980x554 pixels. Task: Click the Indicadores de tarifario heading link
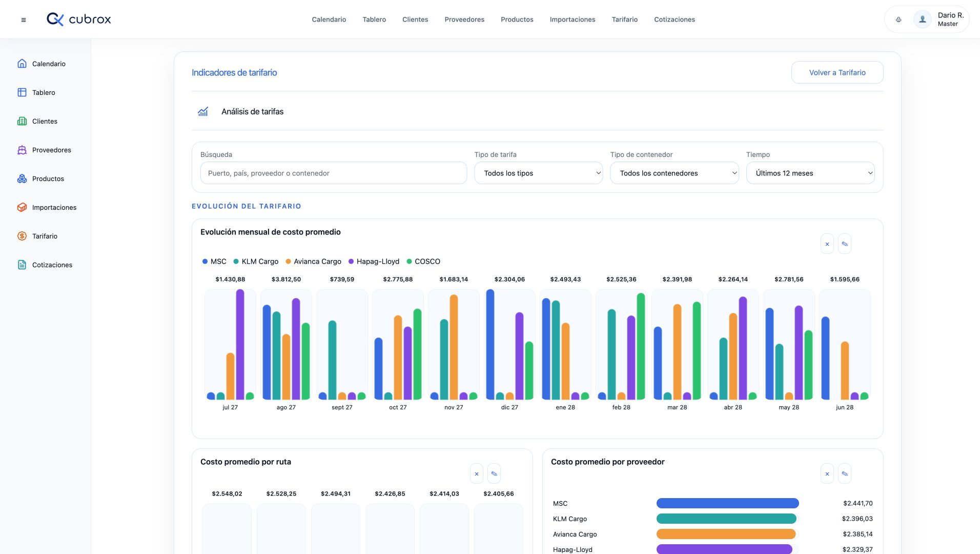click(234, 72)
